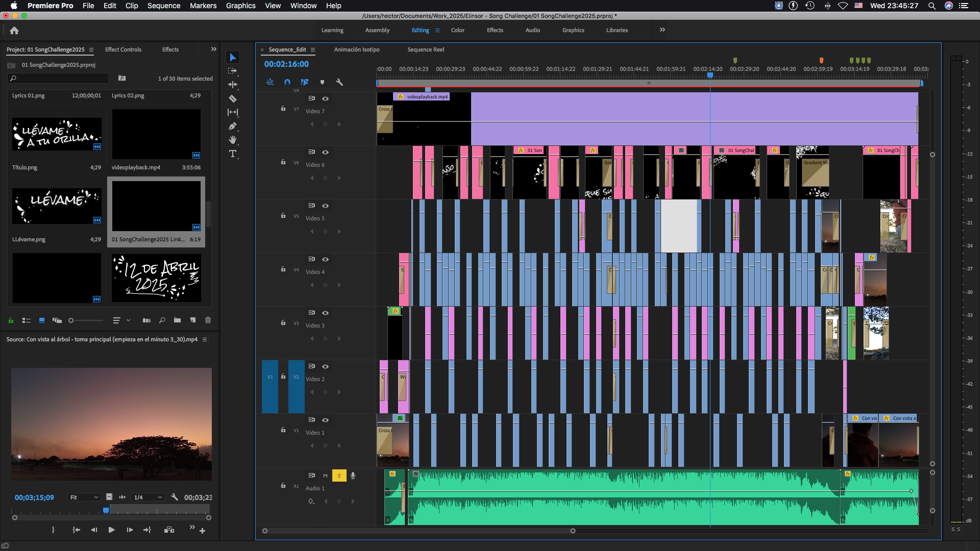Open source monitor settings wrench

tap(175, 497)
